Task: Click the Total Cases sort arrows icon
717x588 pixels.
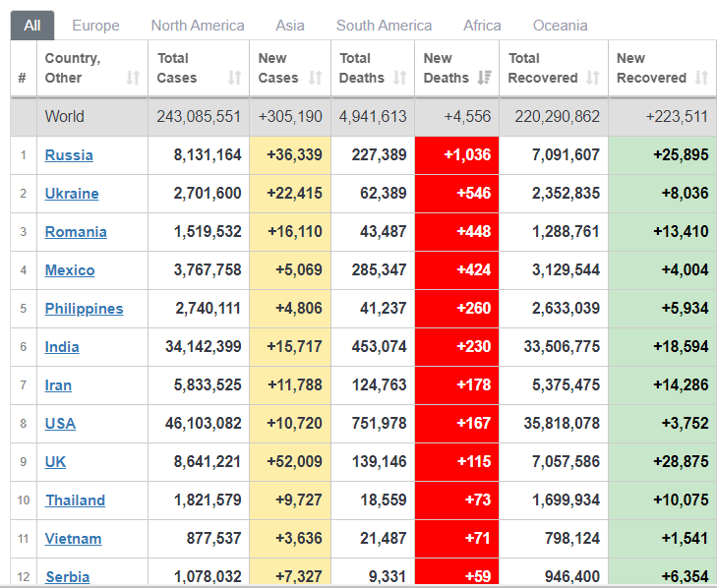Action: click(234, 78)
